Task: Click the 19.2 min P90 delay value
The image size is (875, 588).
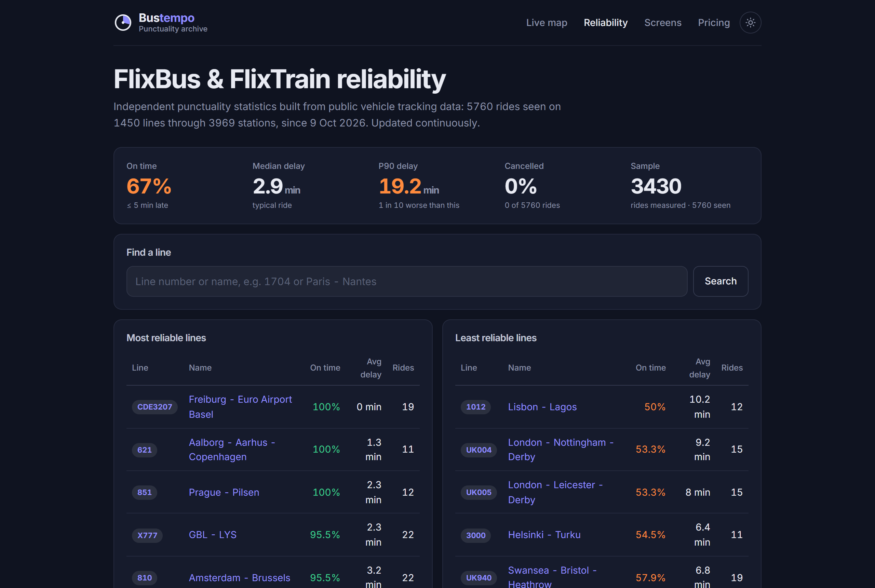Action: click(409, 186)
